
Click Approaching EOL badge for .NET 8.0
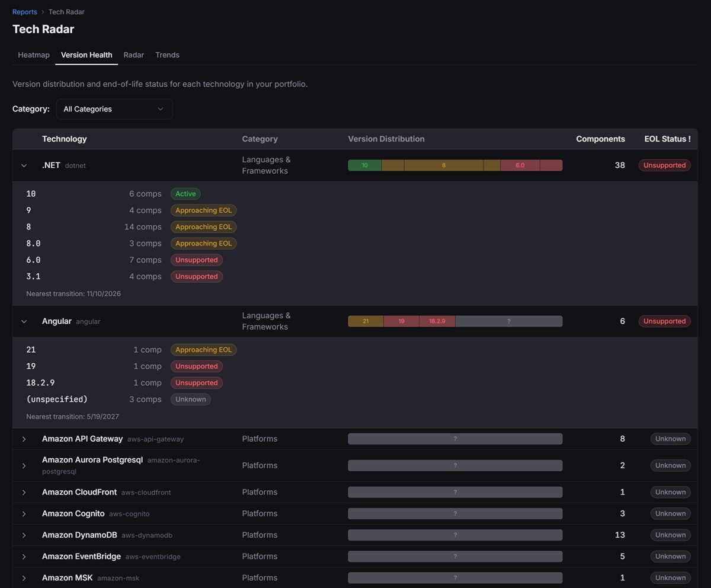203,244
